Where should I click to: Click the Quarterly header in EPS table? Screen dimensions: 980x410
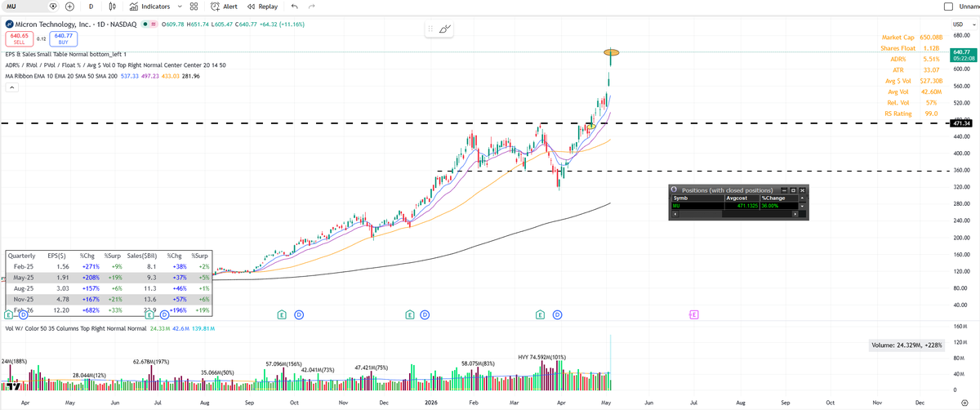click(22, 256)
